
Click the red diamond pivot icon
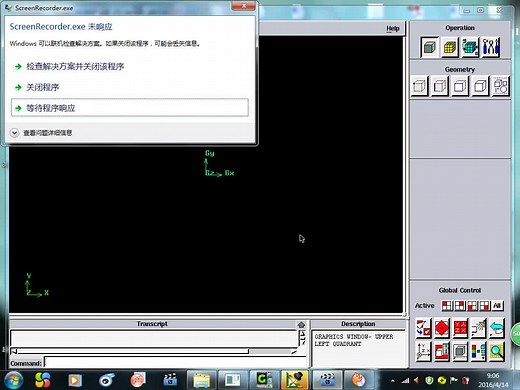tap(442, 328)
